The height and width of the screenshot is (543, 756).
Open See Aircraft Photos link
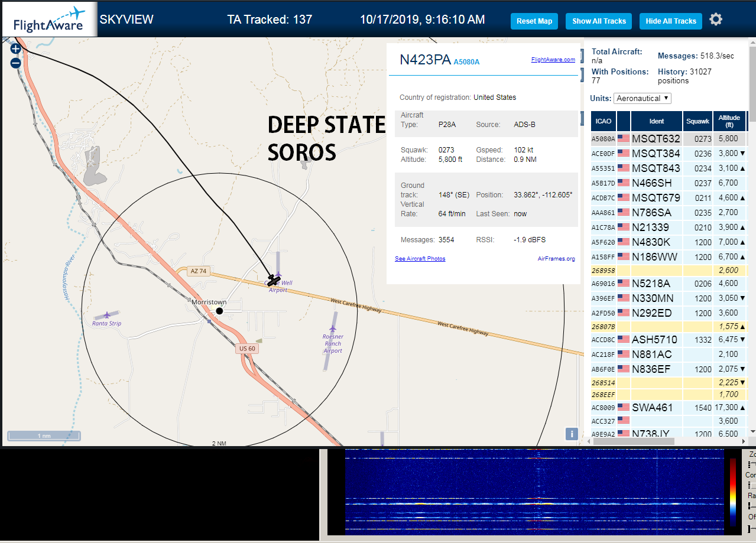pyautogui.click(x=420, y=259)
